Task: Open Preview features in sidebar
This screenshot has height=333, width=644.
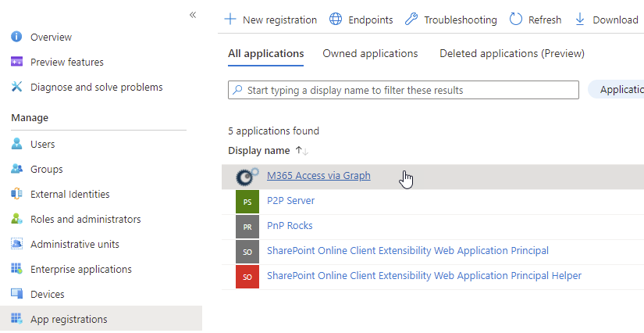Action: point(66,62)
